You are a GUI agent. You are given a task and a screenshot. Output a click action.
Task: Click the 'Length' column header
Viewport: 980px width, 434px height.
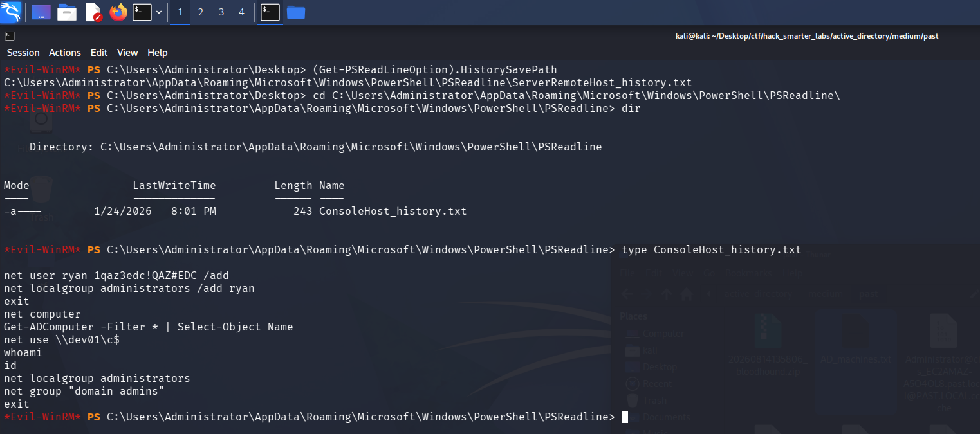tap(293, 185)
